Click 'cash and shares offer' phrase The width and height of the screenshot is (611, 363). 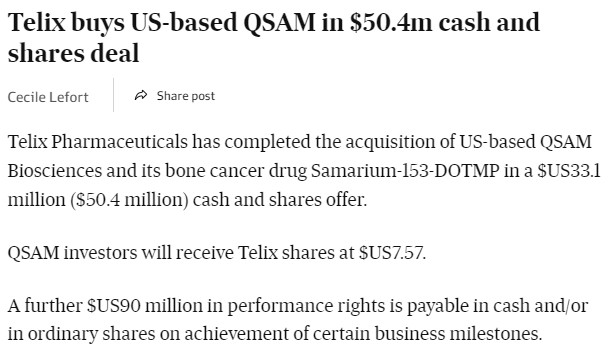tap(279, 200)
